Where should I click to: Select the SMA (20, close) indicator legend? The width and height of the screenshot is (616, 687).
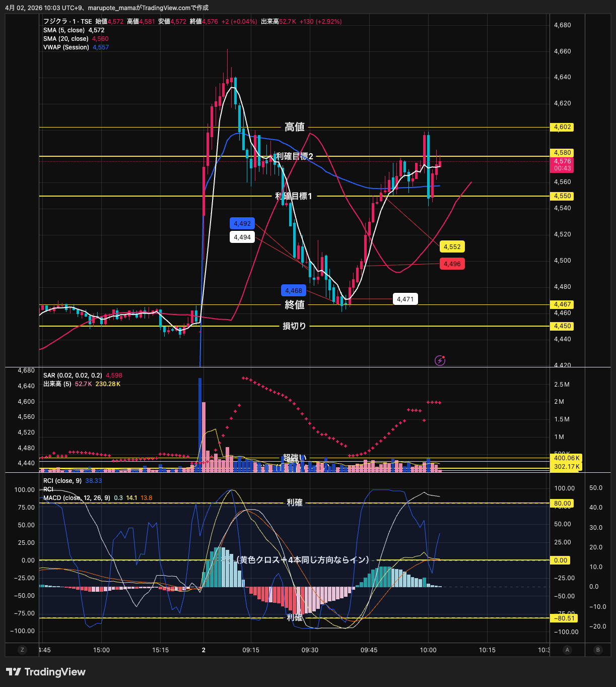click(66, 39)
